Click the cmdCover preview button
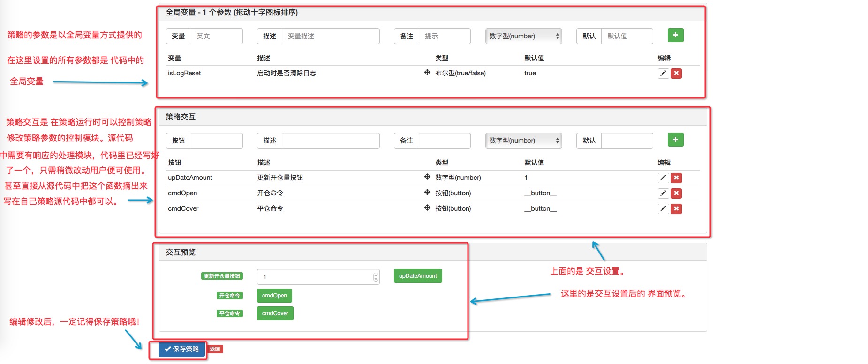The height and width of the screenshot is (364, 868). [x=275, y=313]
